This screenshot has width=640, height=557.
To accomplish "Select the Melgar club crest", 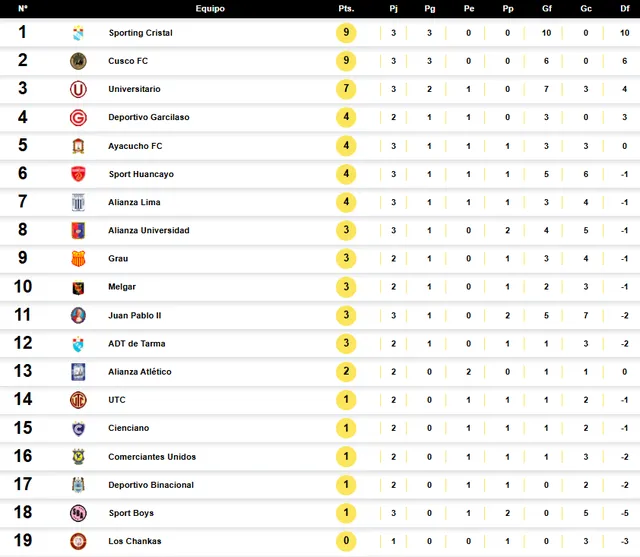I will 78,287.
